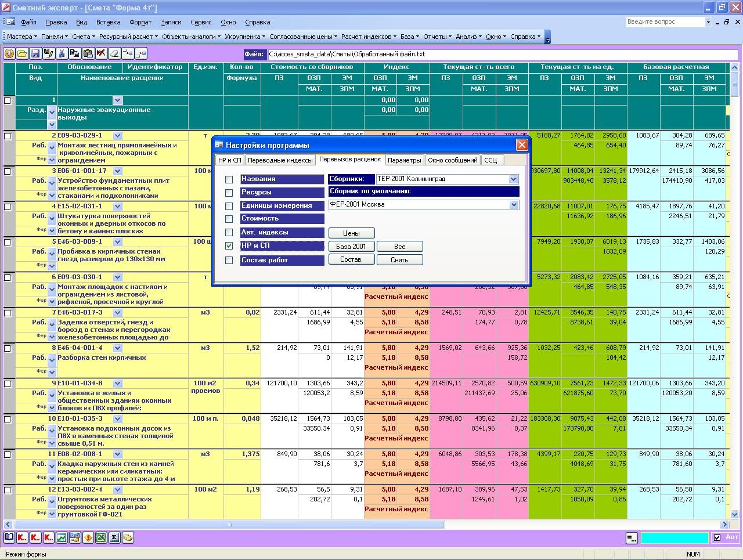Uncheck the НР и СП checkbox
The width and height of the screenshot is (743, 560).
click(229, 246)
